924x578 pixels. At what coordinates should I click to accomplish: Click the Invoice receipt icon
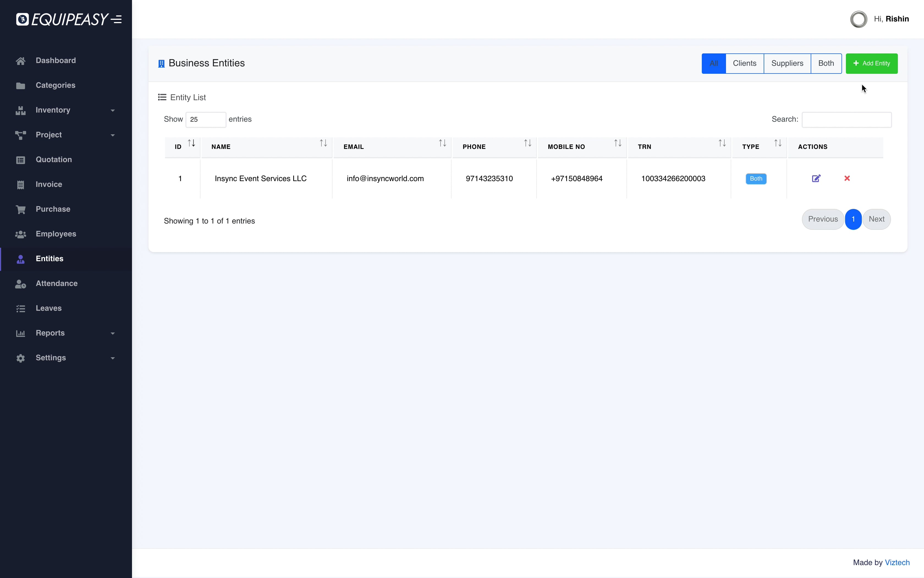click(21, 185)
